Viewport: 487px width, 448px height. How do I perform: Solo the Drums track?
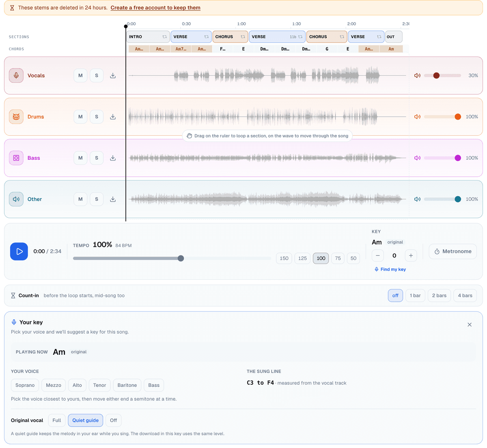[x=97, y=117]
